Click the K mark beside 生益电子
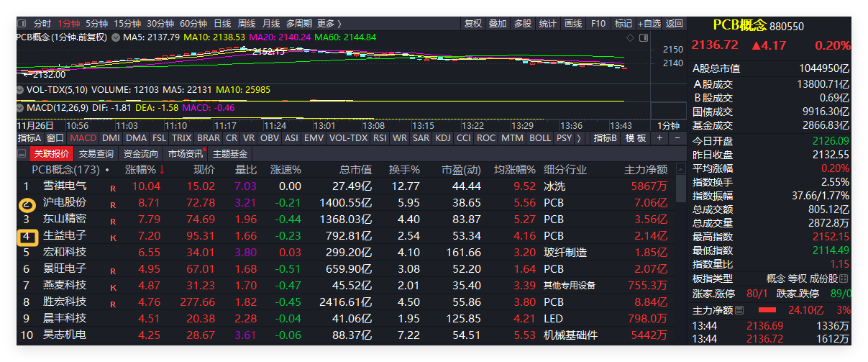The image size is (868, 362). [113, 237]
